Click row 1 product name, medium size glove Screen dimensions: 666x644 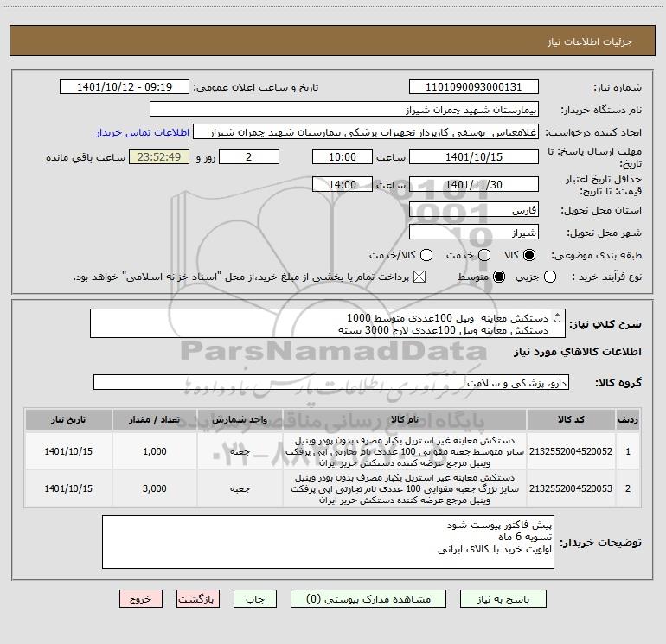405,451
